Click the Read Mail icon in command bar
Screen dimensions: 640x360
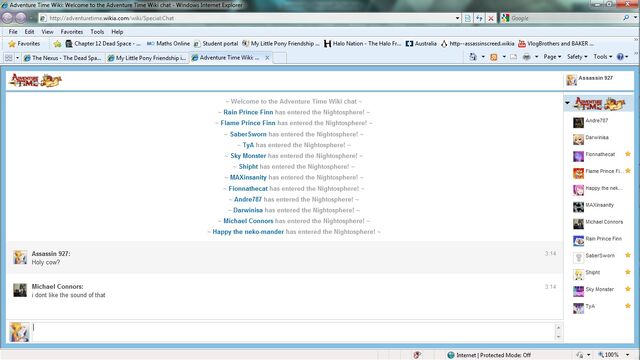[513, 57]
